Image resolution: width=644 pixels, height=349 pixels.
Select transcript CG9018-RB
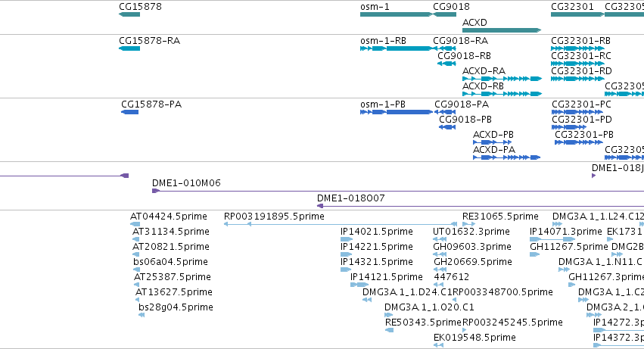(446, 64)
